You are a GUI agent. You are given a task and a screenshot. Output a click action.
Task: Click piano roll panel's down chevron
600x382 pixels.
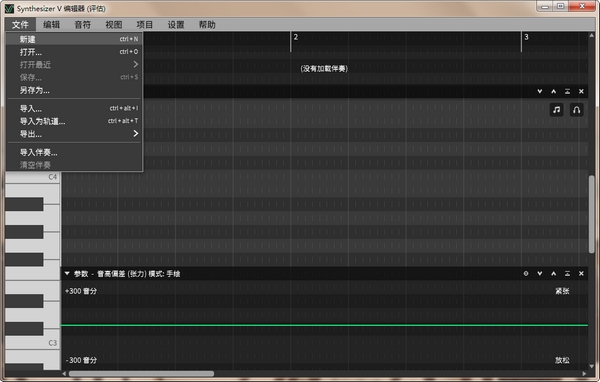(540, 91)
